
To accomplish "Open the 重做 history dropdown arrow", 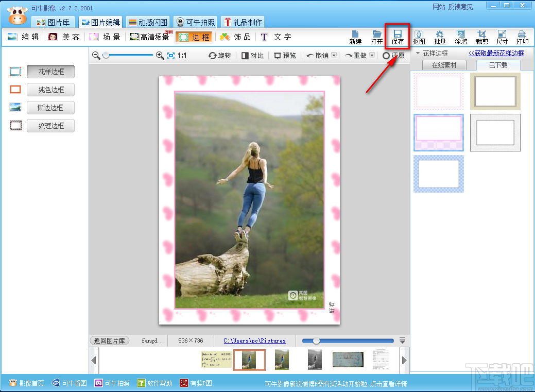I will [x=372, y=55].
